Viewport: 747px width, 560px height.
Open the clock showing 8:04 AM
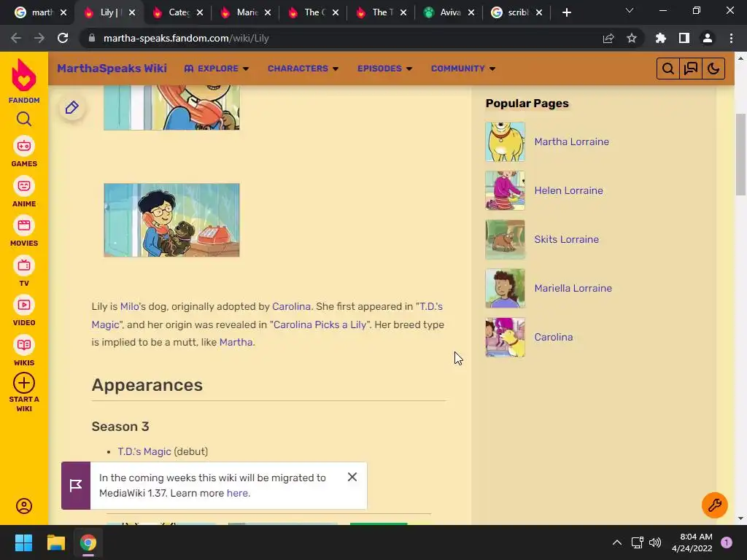692,542
